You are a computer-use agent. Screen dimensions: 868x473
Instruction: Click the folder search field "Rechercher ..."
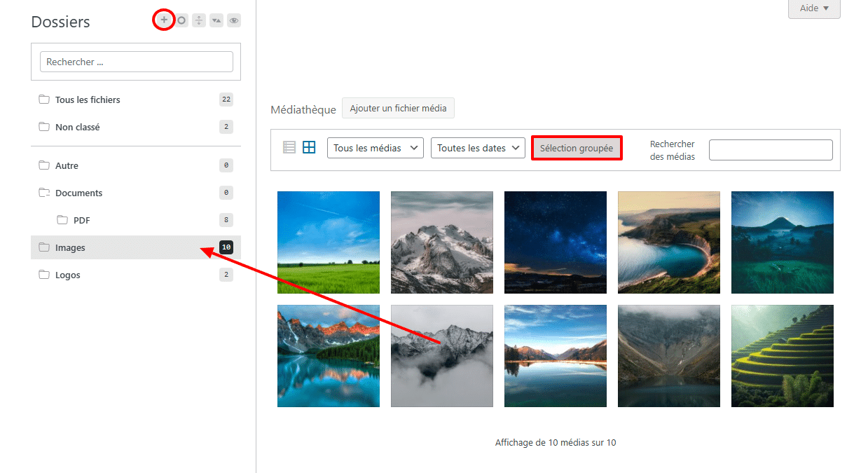pos(136,62)
